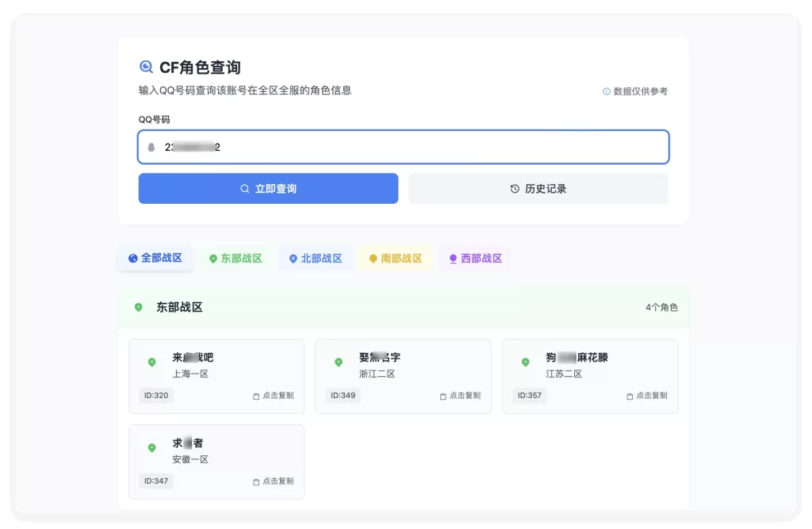Toggle the 南部战区 filter on

pos(396,258)
